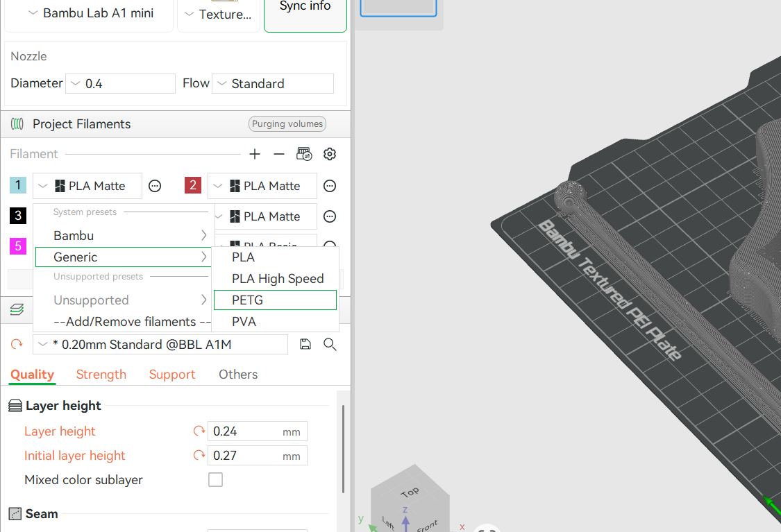781x532 pixels.
Task: Switch to the Strength tab
Action: (101, 375)
